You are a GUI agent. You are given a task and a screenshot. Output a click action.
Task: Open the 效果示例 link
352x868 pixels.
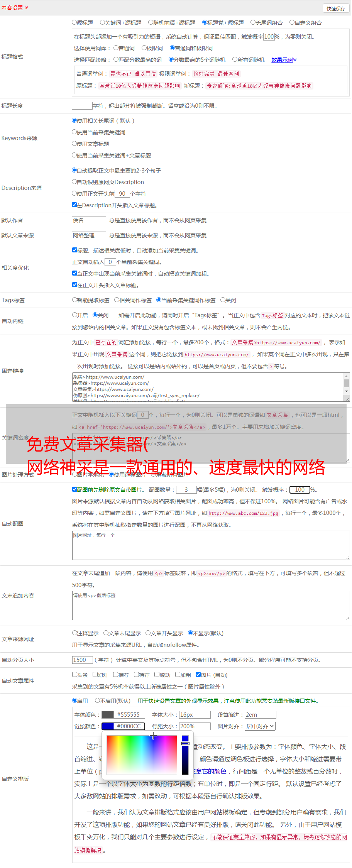pos(284,60)
